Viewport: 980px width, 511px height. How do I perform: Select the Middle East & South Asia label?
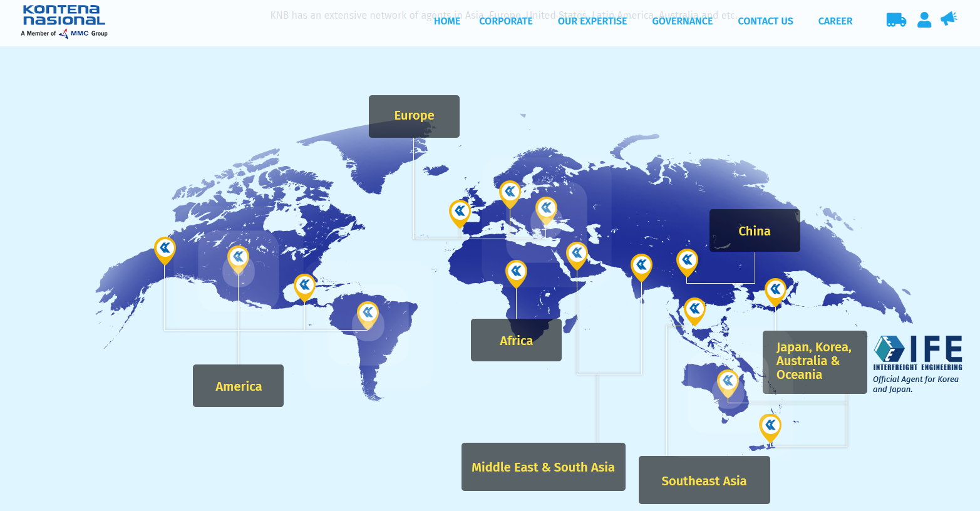pyautogui.click(x=543, y=467)
